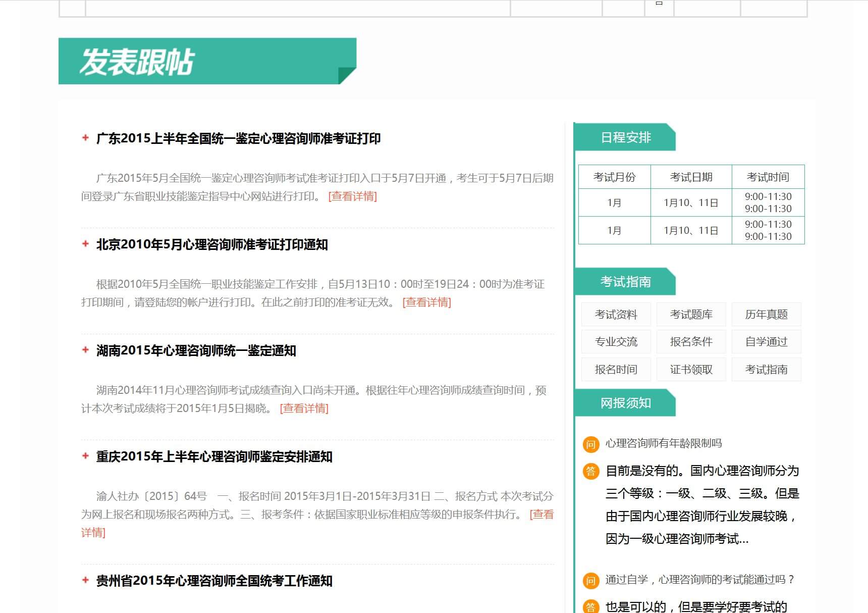Click the 考试时间 table header
Viewport: 868px width, 613px height.
[768, 177]
